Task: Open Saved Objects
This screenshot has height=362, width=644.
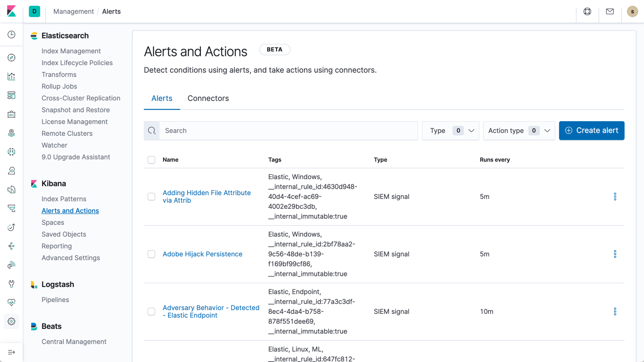Action: click(x=64, y=234)
